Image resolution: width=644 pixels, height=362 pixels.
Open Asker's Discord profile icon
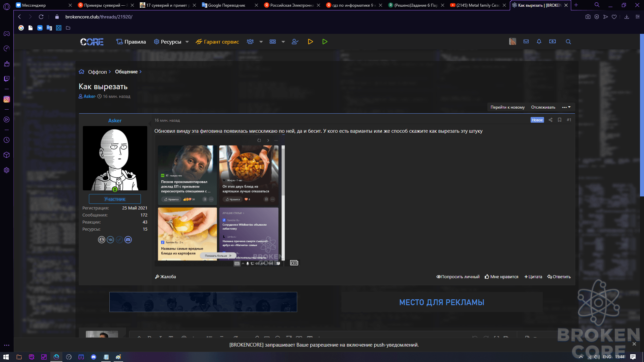click(x=128, y=240)
